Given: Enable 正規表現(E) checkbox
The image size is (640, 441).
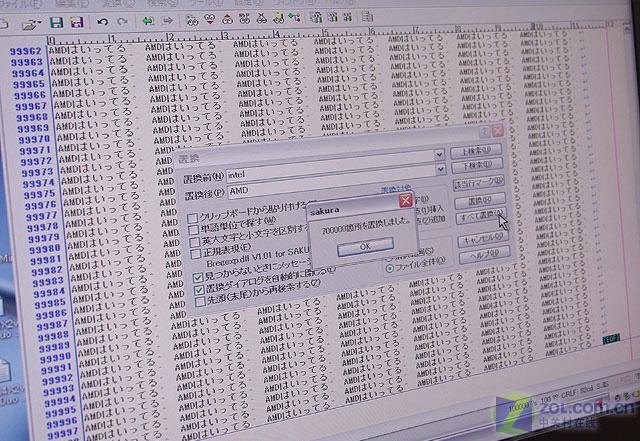Looking at the screenshot, I should (196, 254).
